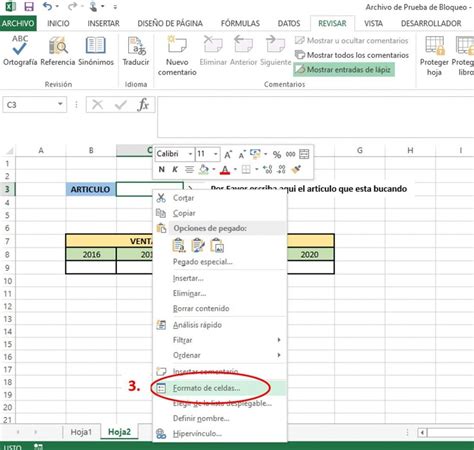Click the decrease font size A icon
The width and height of the screenshot is (474, 450).
click(241, 155)
